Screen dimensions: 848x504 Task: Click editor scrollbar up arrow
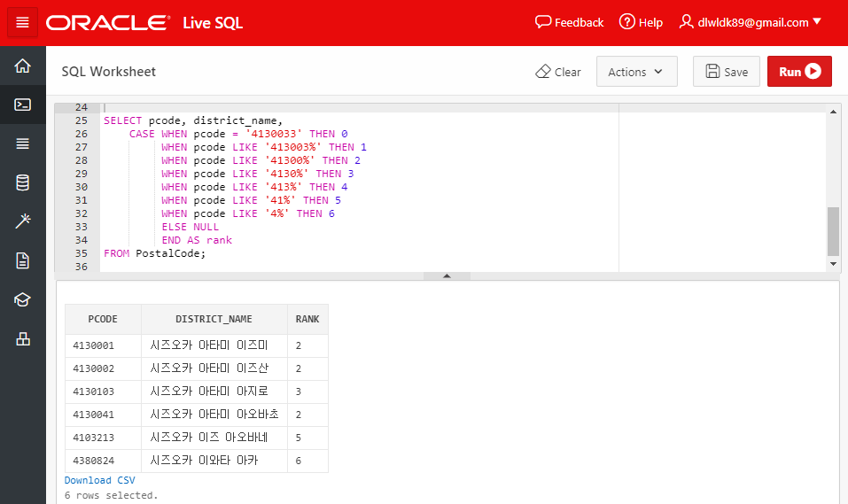(x=833, y=112)
